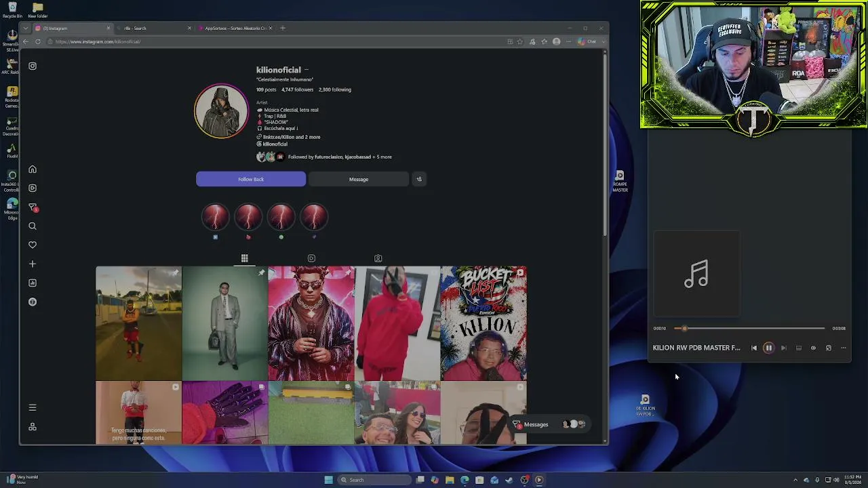Open the Windows Start menu
The image size is (868, 488).
coord(328,480)
